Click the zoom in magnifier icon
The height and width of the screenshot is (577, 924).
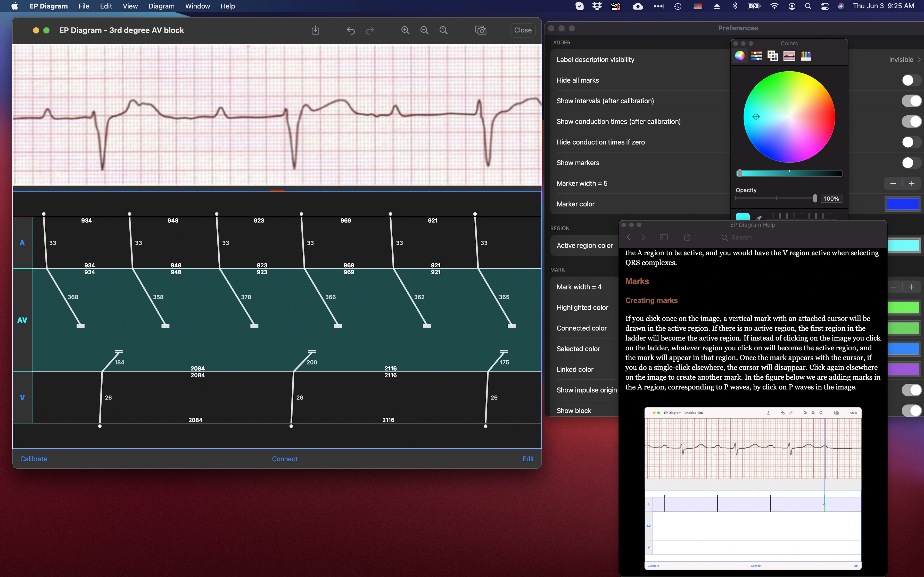pos(405,30)
